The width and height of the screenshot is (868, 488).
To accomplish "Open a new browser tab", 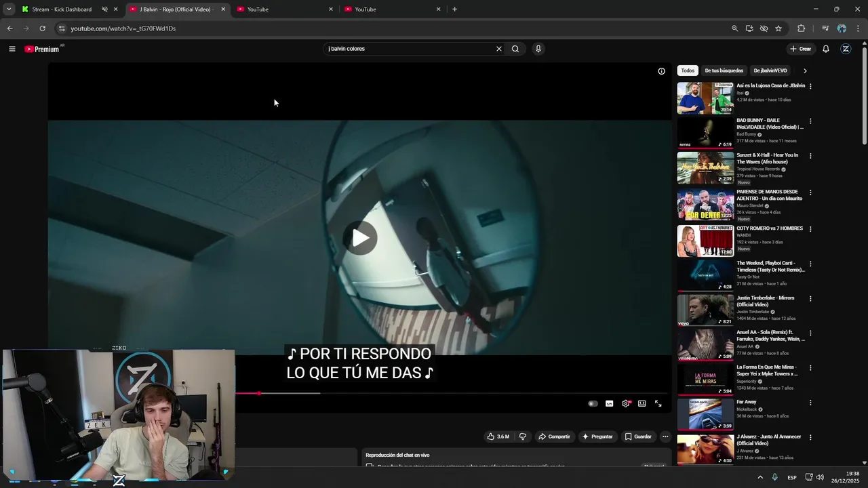I will (454, 9).
